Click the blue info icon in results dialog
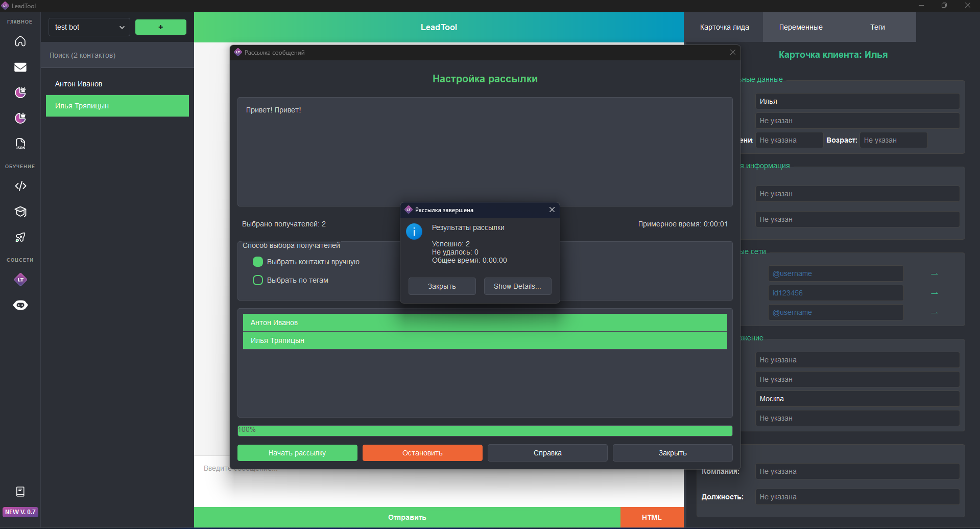The image size is (980, 529). click(x=414, y=232)
